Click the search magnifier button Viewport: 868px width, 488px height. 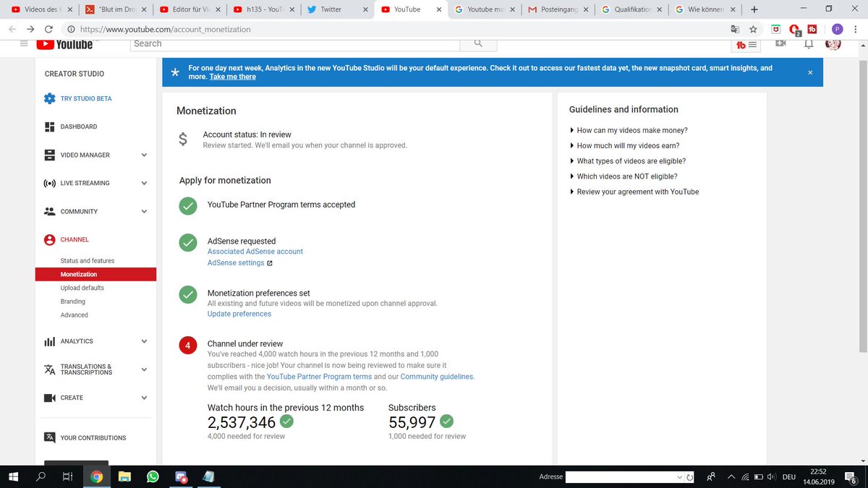pyautogui.click(x=478, y=43)
